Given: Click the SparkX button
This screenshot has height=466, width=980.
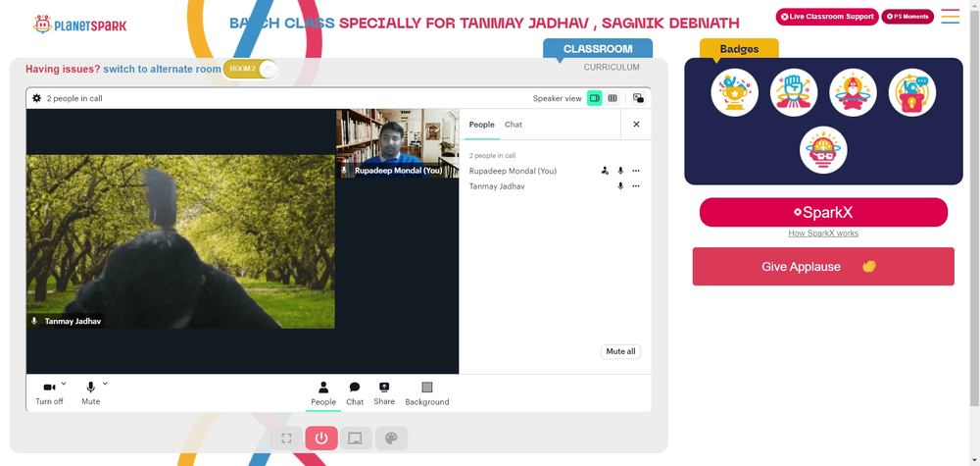Looking at the screenshot, I should (823, 212).
